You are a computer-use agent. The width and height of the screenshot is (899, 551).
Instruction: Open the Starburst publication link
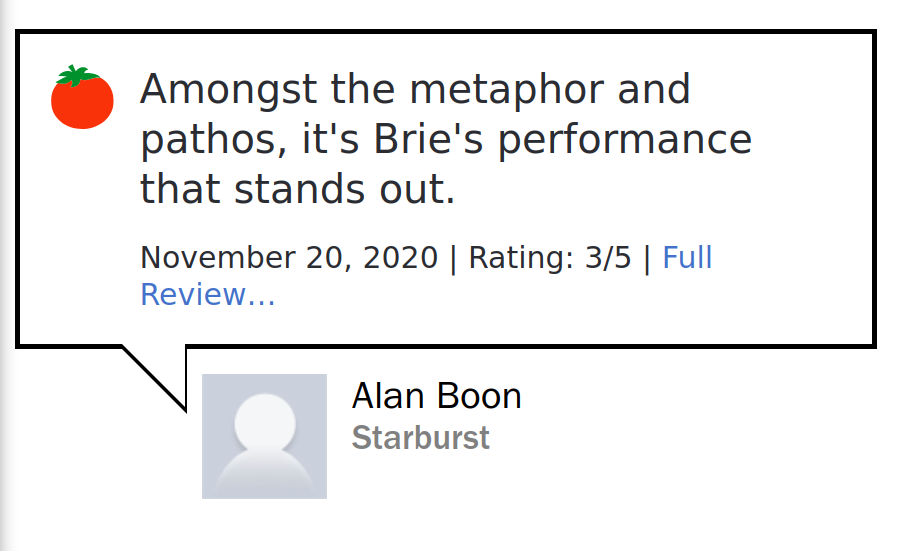point(420,438)
